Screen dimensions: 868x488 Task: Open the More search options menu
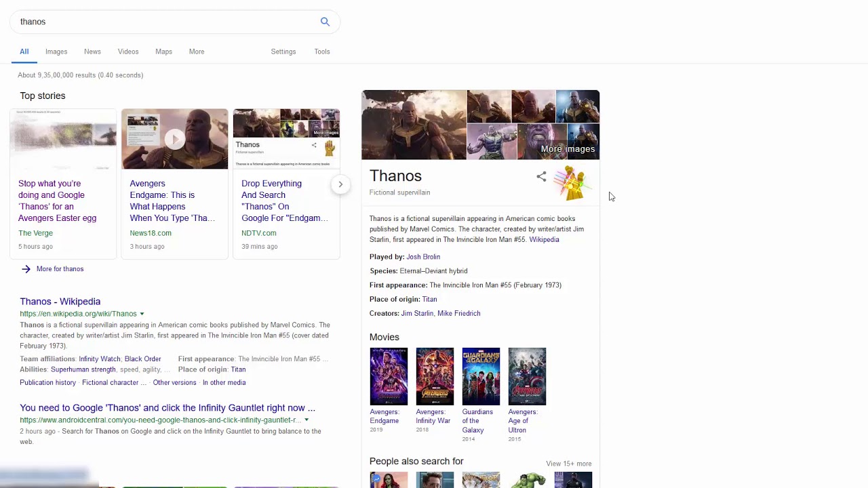click(197, 52)
